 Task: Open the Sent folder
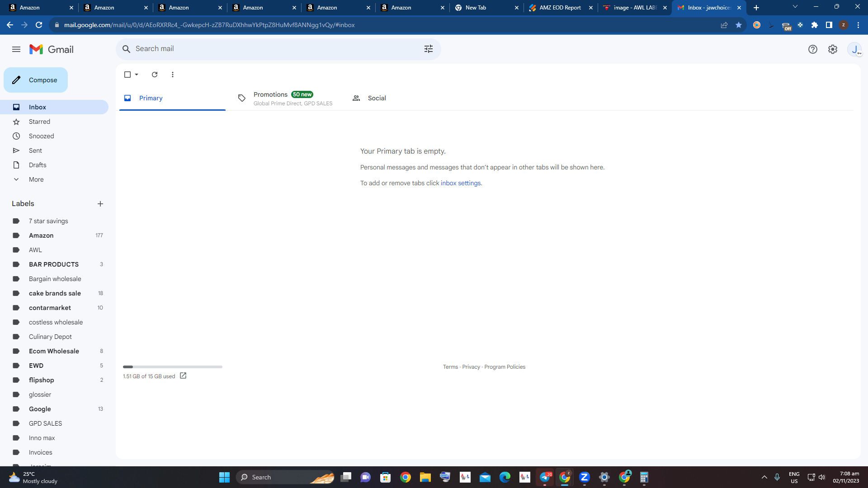coord(54,150)
